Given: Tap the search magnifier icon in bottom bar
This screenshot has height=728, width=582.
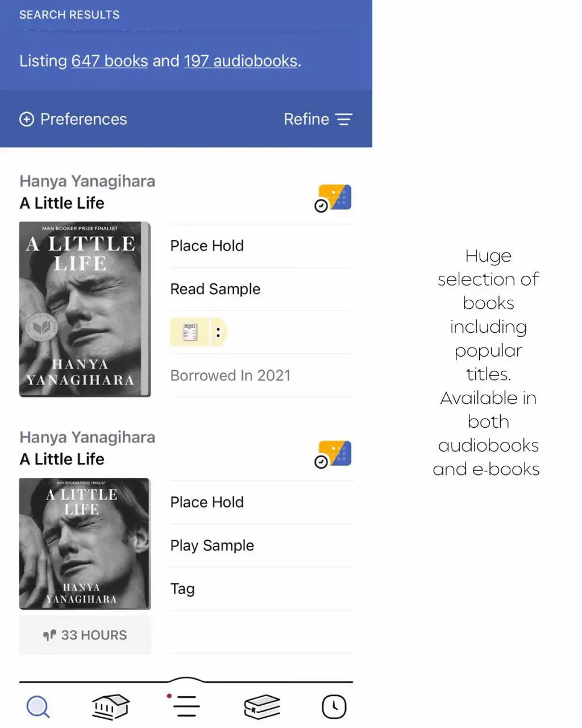Looking at the screenshot, I should pos(38,707).
